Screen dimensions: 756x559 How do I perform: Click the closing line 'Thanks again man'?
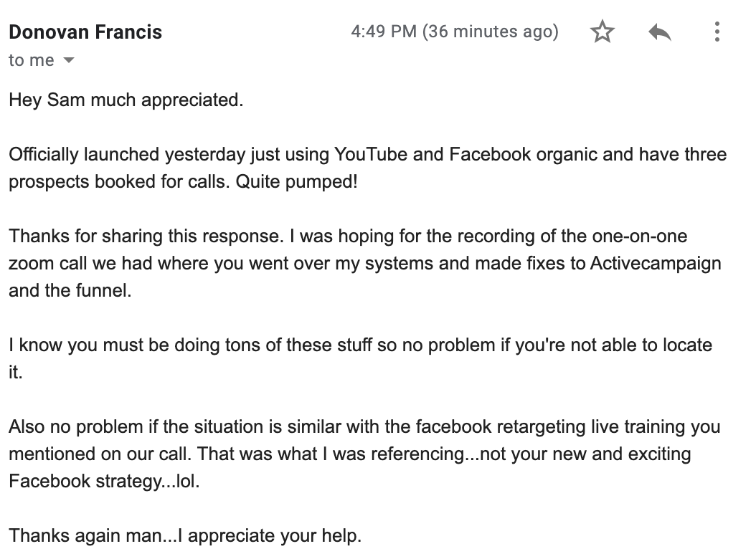85,536
